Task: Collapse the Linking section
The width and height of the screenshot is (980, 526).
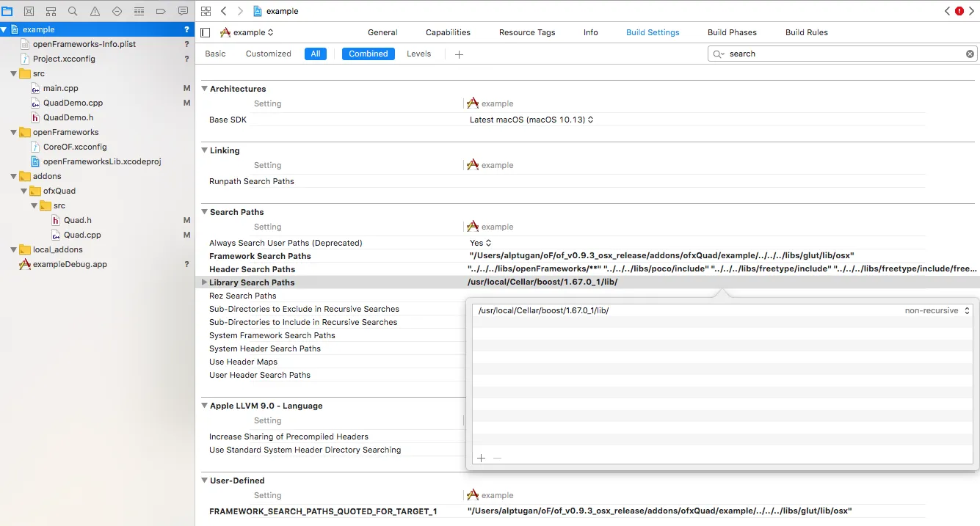Action: point(205,150)
